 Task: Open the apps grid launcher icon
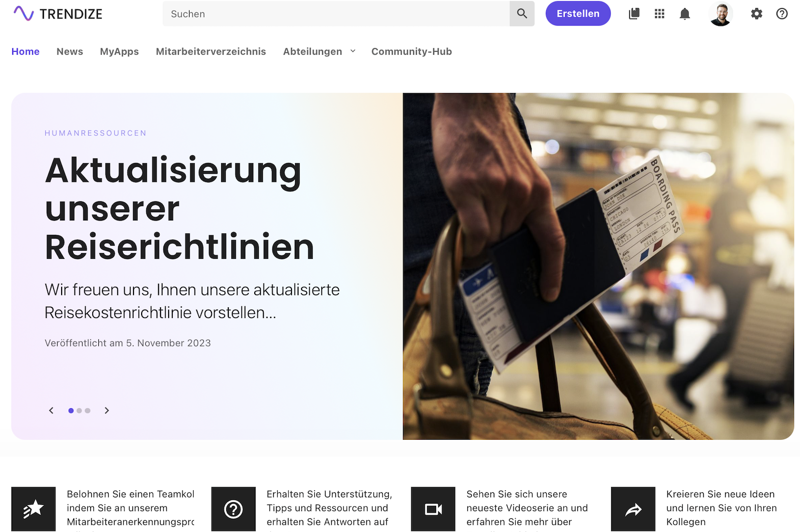pyautogui.click(x=659, y=14)
